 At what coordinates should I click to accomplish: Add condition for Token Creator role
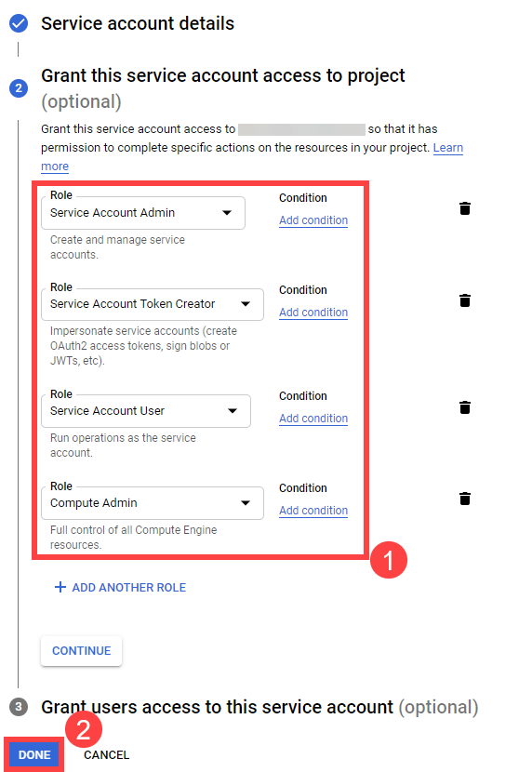313,313
